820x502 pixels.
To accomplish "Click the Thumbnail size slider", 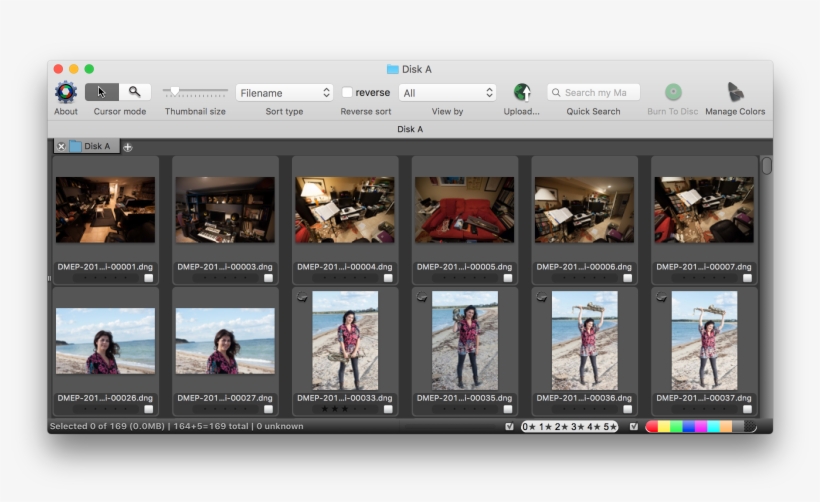I will click(x=195, y=92).
